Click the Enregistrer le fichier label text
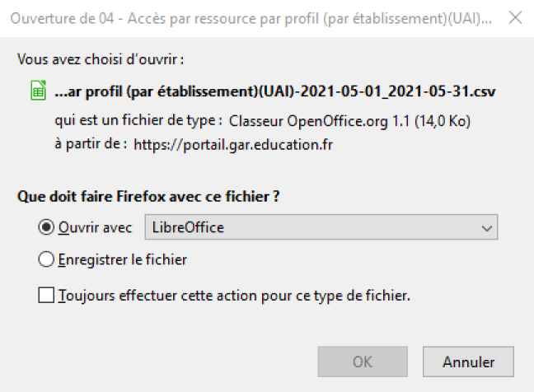Screen dimensions: 534x392 tap(123, 260)
